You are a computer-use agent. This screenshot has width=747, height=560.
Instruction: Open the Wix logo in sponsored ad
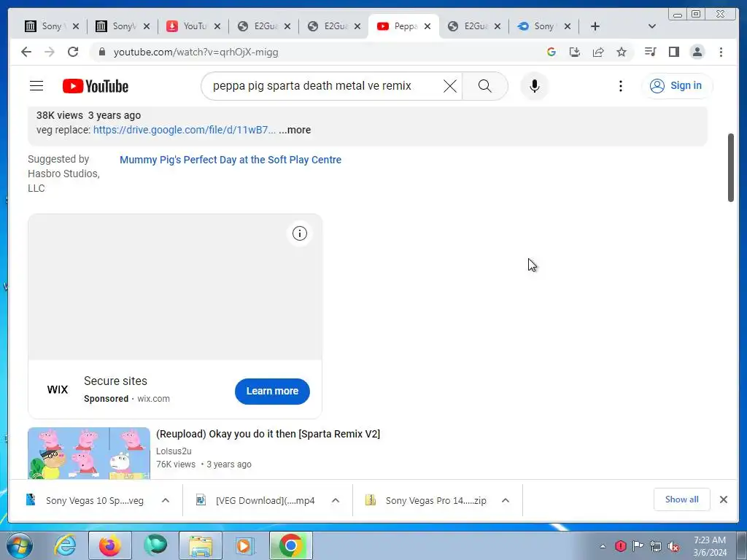[58, 389]
